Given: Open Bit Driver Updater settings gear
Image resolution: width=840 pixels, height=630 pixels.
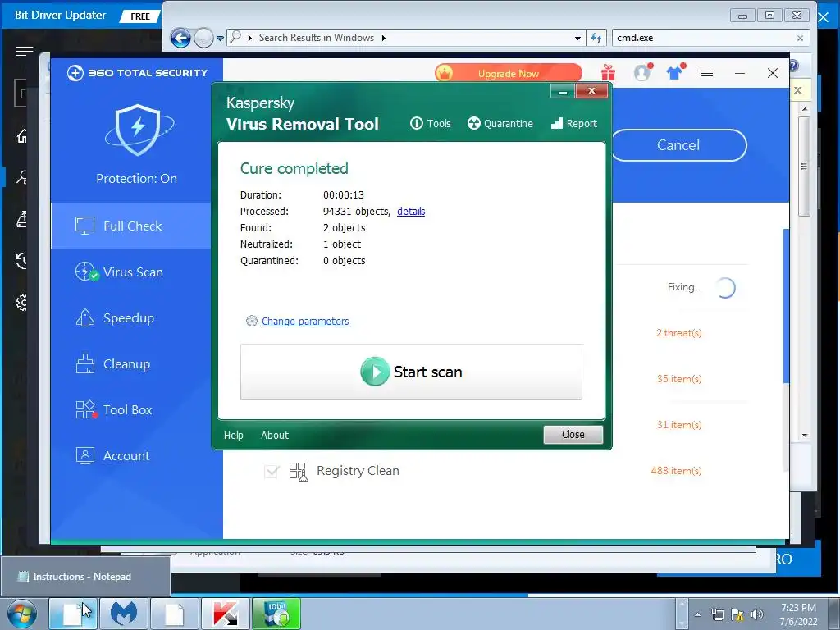Looking at the screenshot, I should coord(21,303).
